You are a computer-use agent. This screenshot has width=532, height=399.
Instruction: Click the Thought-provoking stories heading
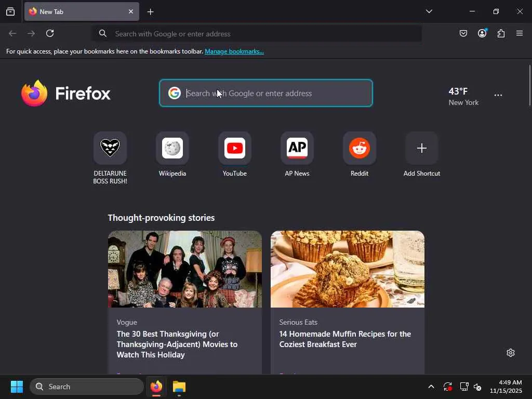161,218
